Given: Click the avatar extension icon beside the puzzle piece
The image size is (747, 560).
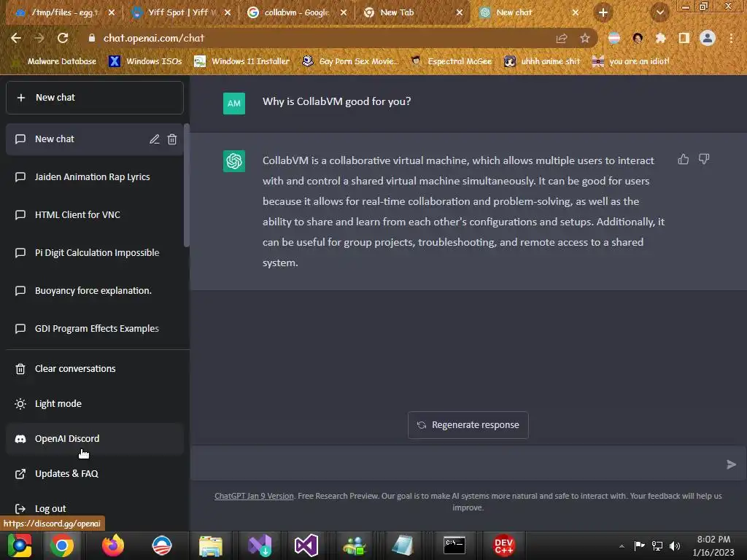Looking at the screenshot, I should tap(638, 38).
